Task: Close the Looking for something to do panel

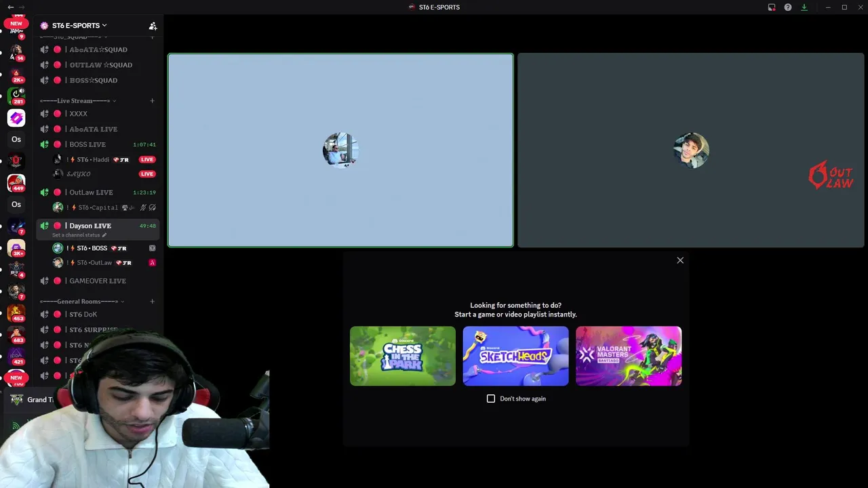Action: [680, 260]
